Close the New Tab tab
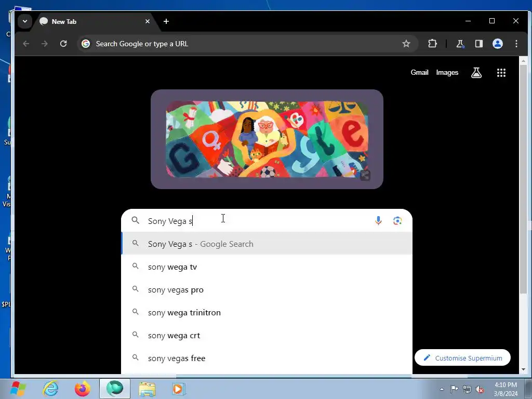 (147, 21)
